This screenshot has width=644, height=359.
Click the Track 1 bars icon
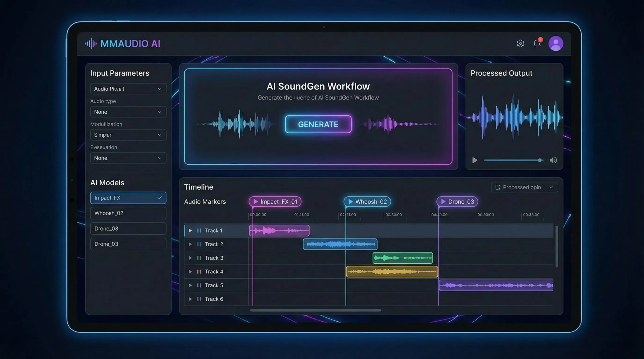199,230
